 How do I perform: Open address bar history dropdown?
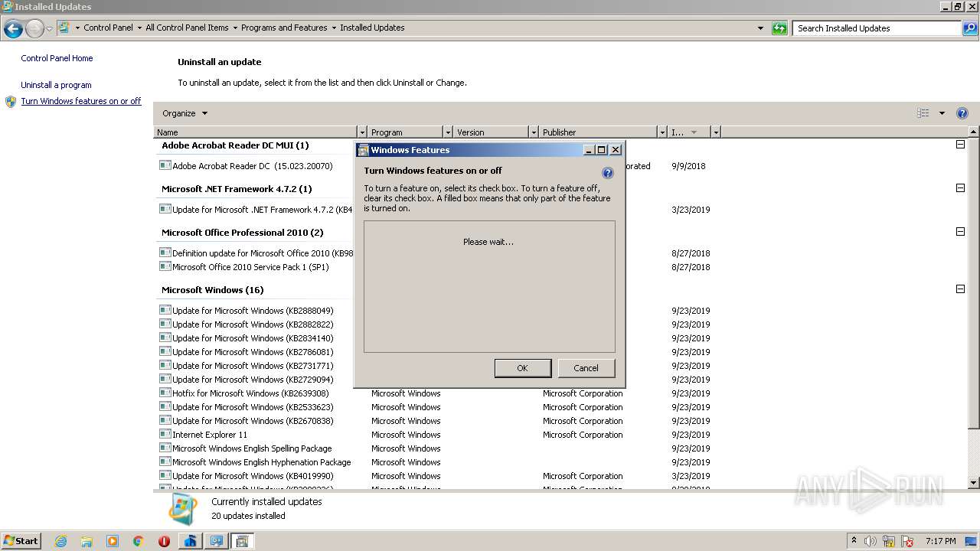(x=760, y=28)
